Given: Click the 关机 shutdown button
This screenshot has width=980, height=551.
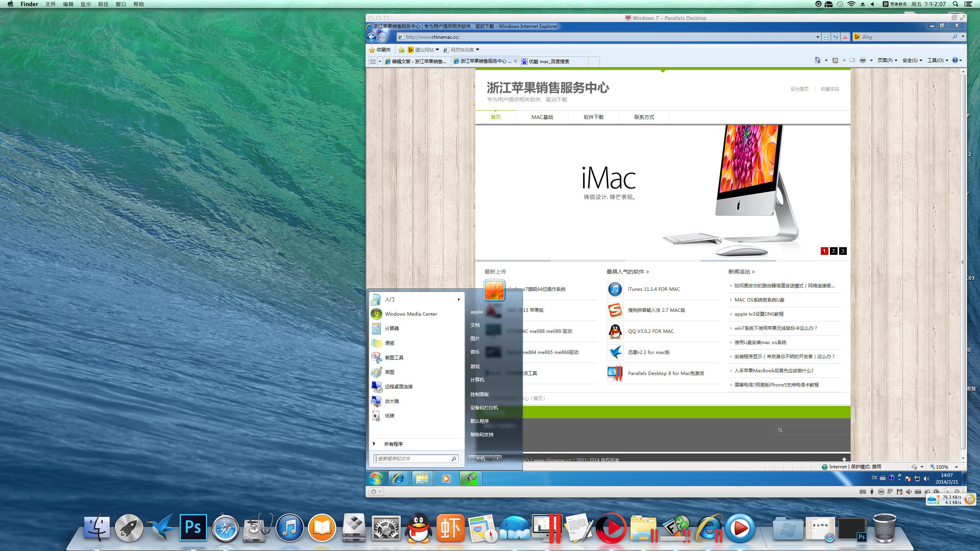Looking at the screenshot, I should click(x=480, y=458).
